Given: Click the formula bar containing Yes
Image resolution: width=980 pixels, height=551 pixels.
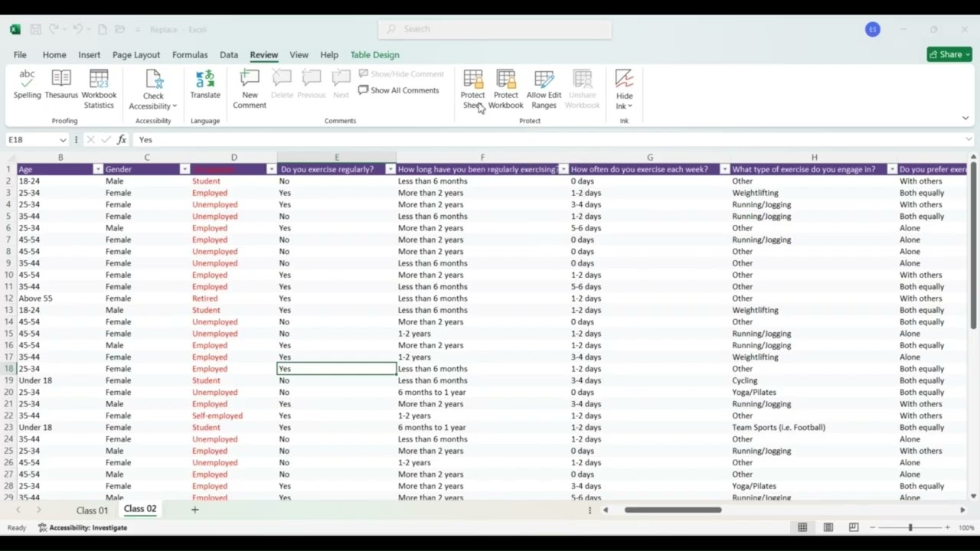Looking at the screenshot, I should pyautogui.click(x=547, y=140).
